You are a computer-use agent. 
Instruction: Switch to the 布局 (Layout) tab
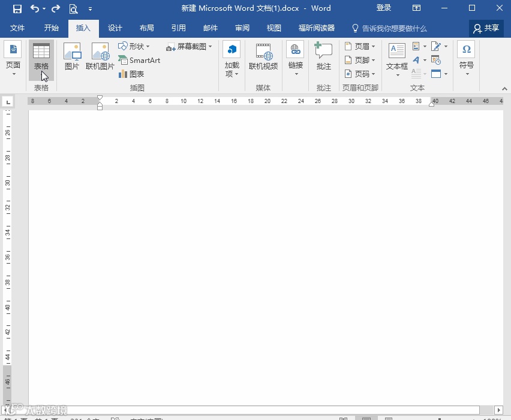tap(147, 28)
